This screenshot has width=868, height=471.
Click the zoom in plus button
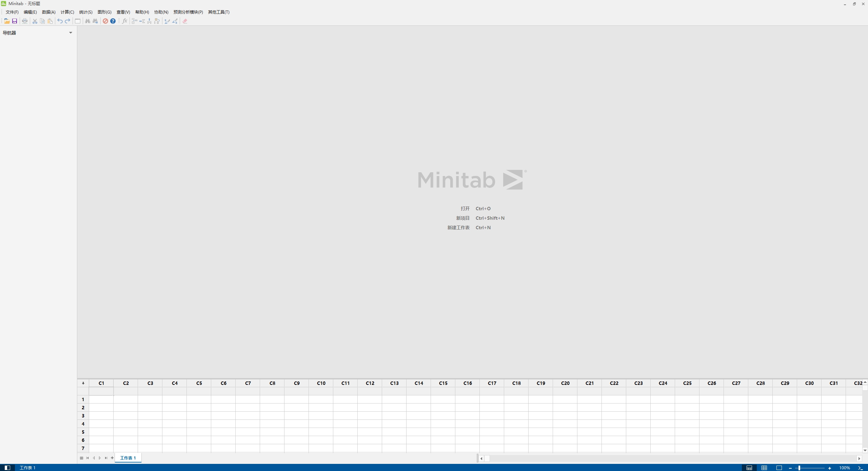coord(830,468)
